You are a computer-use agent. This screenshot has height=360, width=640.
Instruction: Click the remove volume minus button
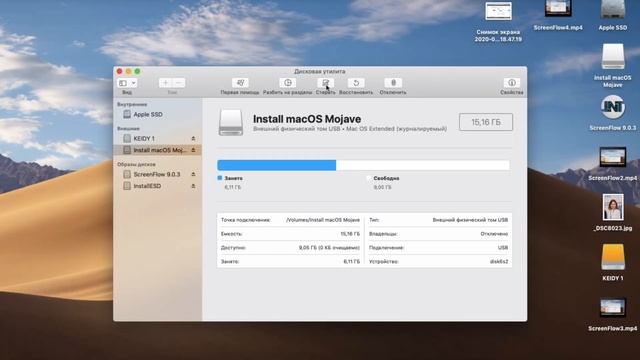click(179, 83)
